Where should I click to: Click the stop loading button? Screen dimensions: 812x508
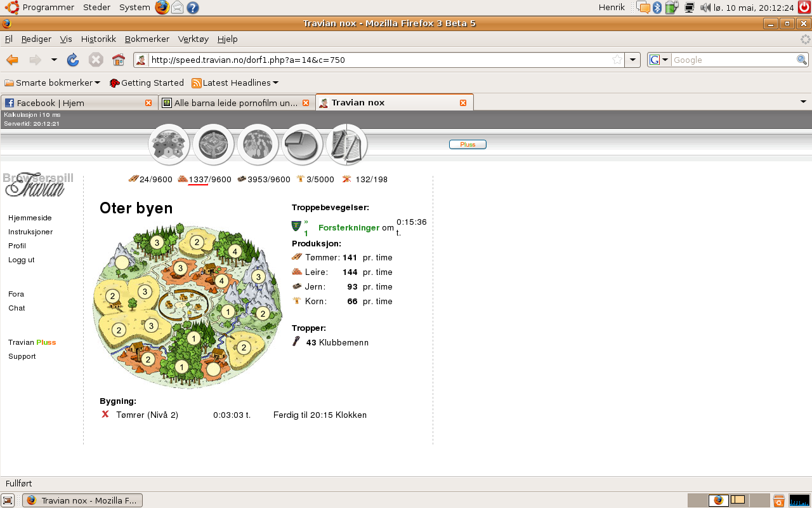(x=96, y=60)
